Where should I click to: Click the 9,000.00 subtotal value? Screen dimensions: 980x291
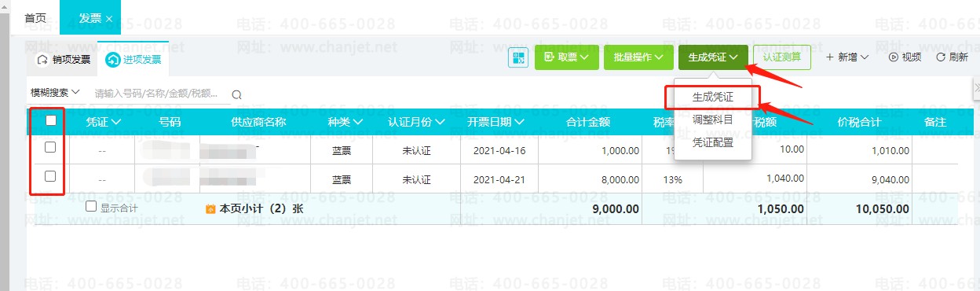coord(615,209)
